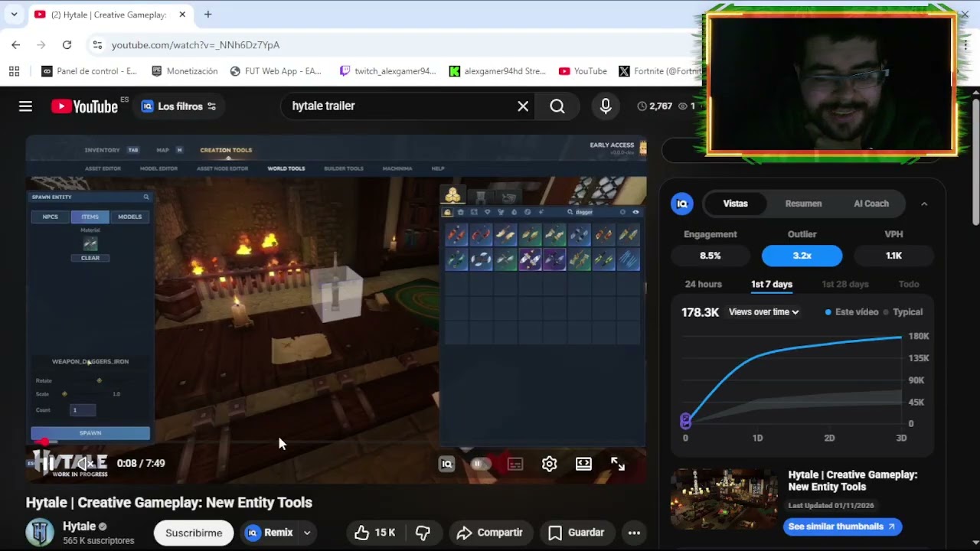This screenshot has height=551, width=980.
Task: Open alexgamer94hd Stre... bookmark
Action: point(498,71)
